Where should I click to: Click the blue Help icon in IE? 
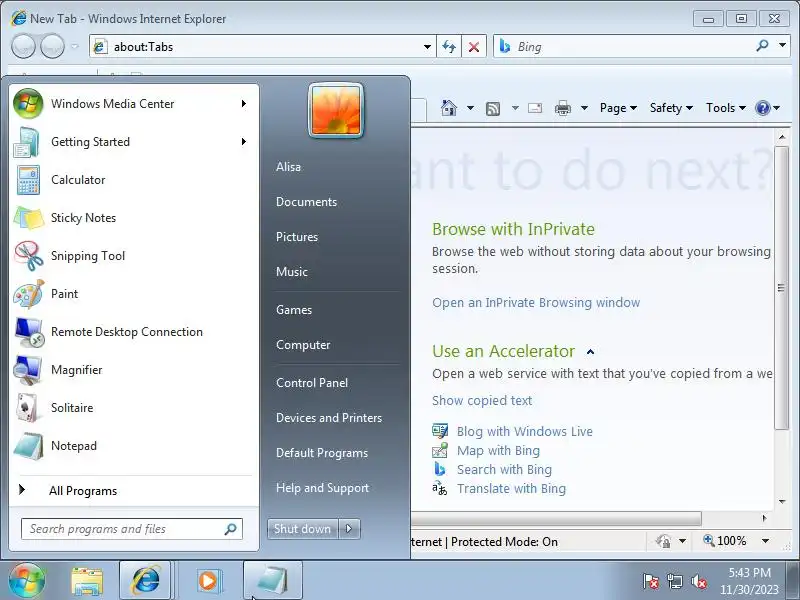pyautogui.click(x=762, y=108)
